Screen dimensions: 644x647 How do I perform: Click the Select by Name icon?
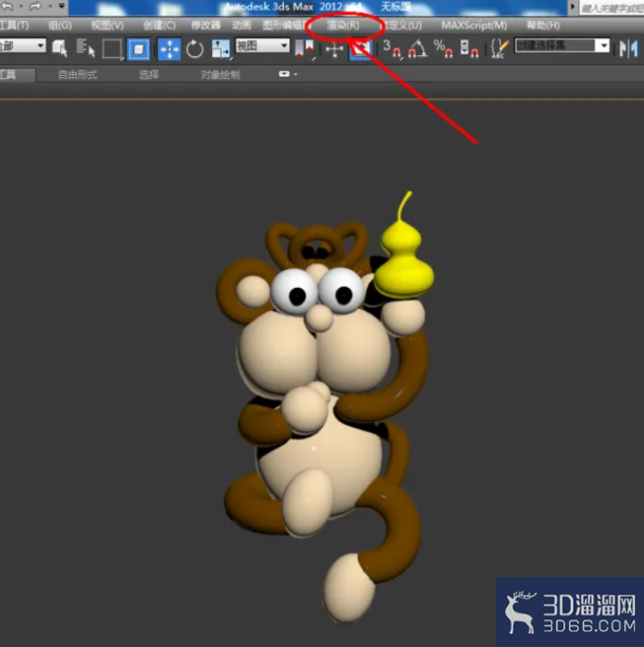[86, 48]
